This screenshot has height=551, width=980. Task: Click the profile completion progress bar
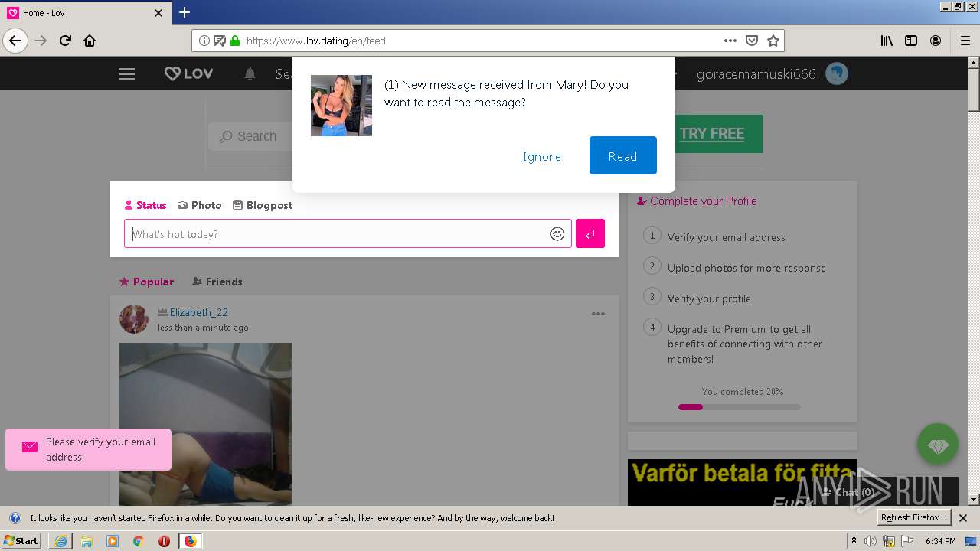pyautogui.click(x=739, y=407)
